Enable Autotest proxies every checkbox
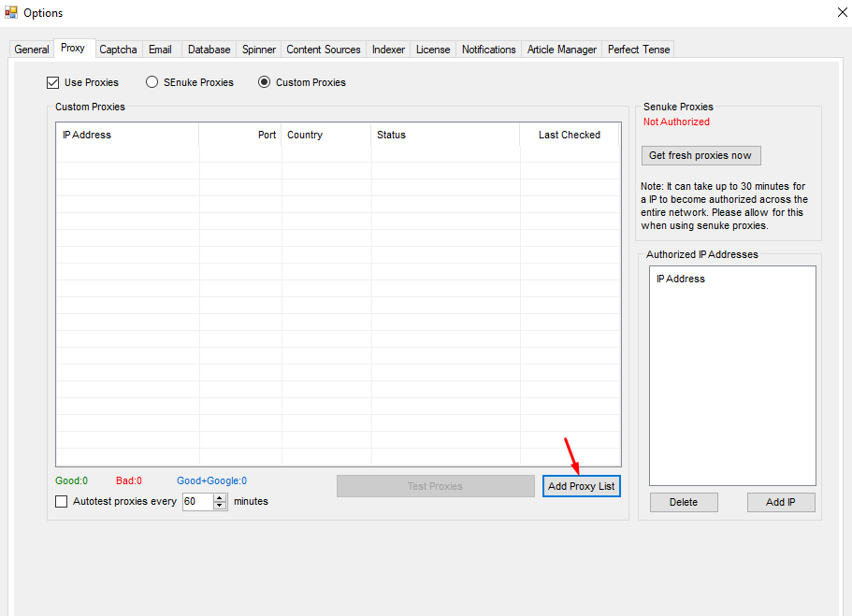Image resolution: width=852 pixels, height=616 pixels. click(62, 501)
